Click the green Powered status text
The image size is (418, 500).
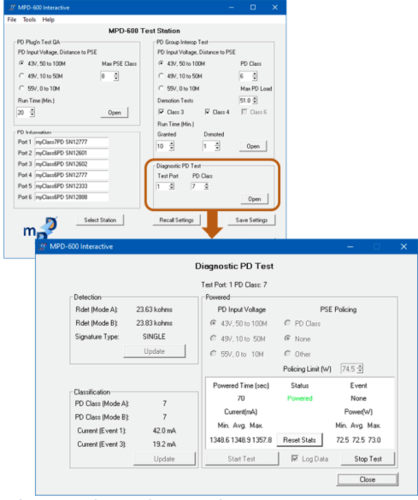[300, 398]
